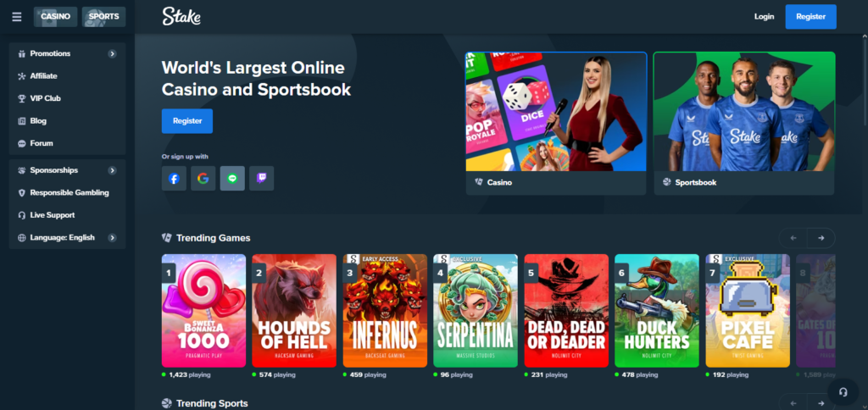Expand the Language chevron arrow
Screen dimensions: 868x410
point(113,237)
